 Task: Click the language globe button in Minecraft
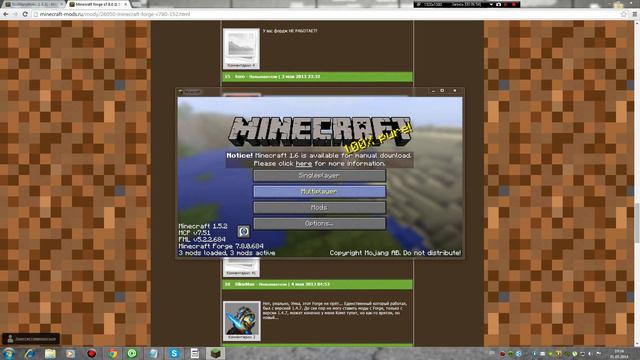(x=244, y=231)
